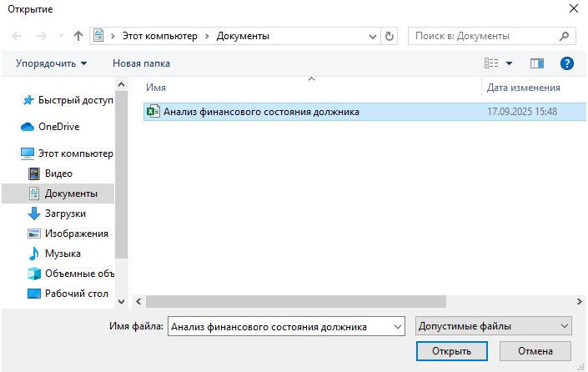Open the help question mark icon

pos(567,63)
